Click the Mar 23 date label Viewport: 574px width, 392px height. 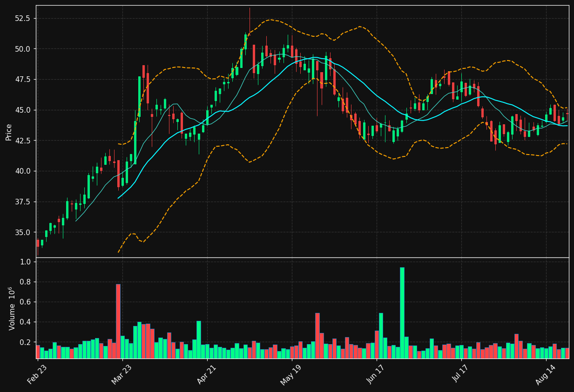coord(122,375)
